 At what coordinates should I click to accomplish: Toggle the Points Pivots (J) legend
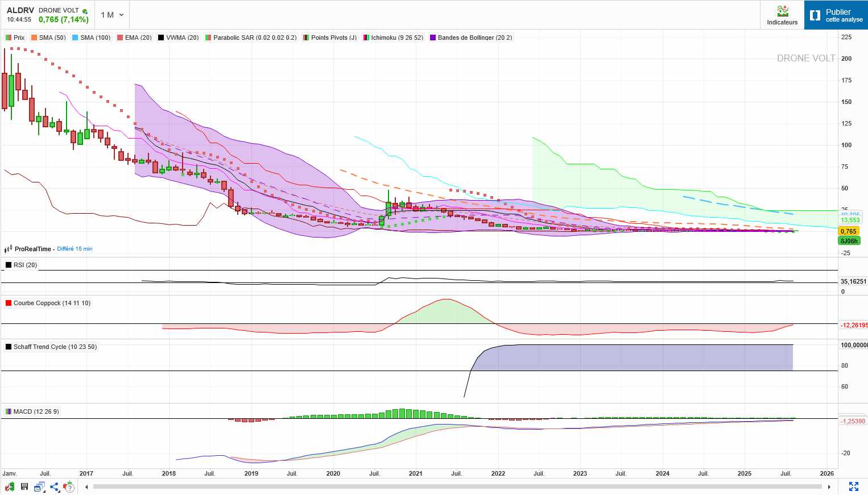coord(330,38)
